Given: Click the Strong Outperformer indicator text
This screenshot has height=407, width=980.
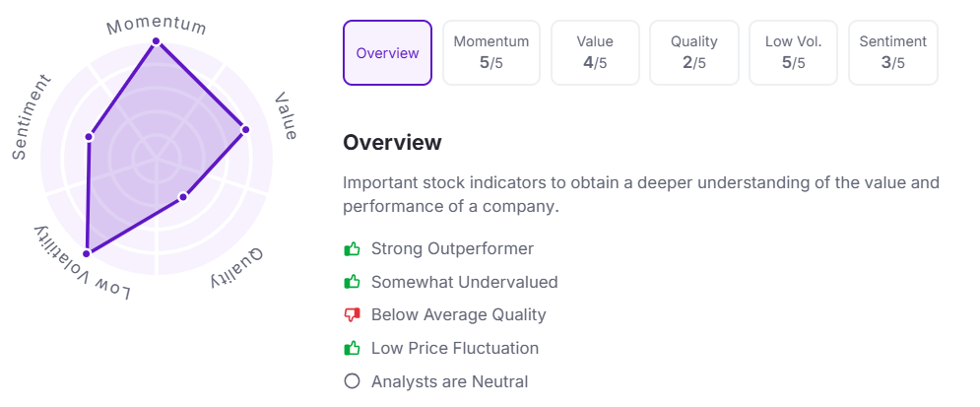Looking at the screenshot, I should point(452,248).
